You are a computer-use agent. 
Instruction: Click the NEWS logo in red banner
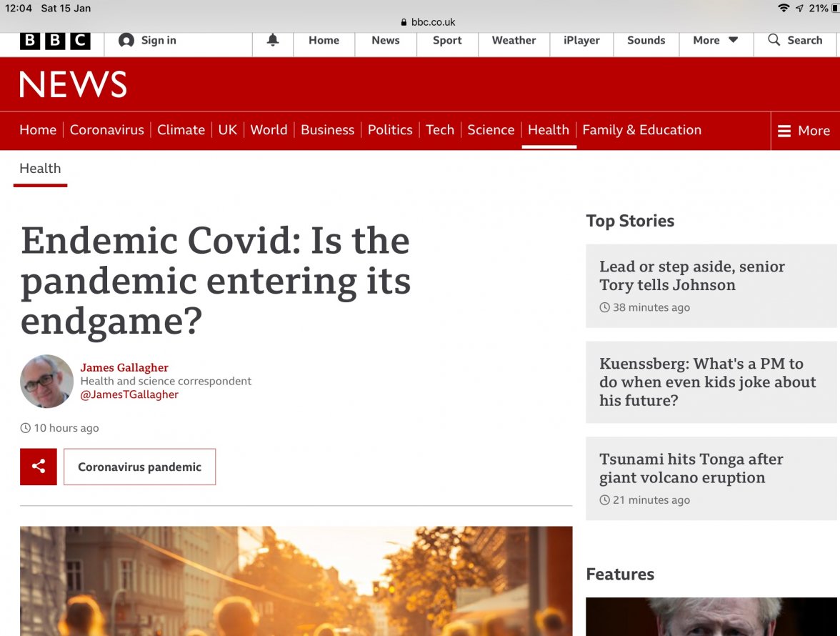[73, 85]
